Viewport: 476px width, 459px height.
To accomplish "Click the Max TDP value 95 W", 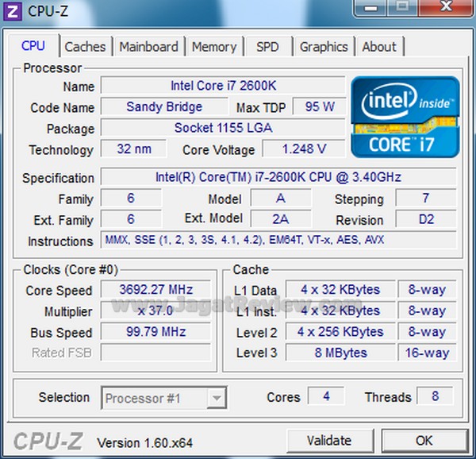I will (320, 106).
